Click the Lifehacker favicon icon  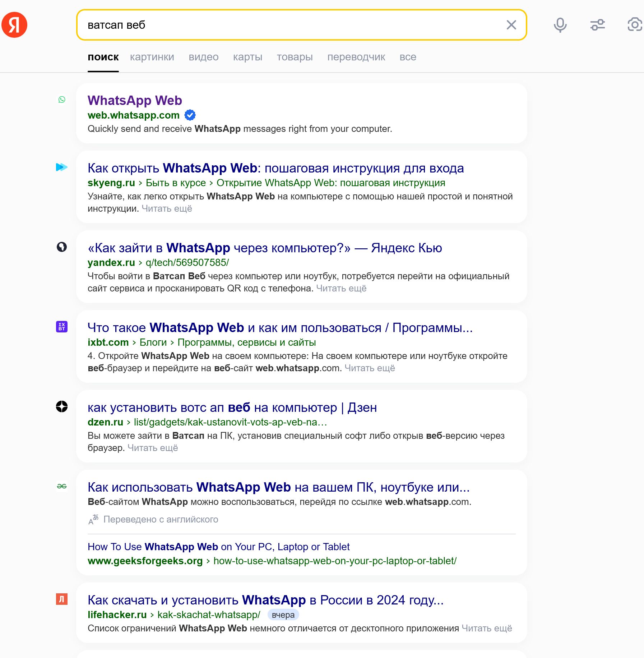point(62,599)
